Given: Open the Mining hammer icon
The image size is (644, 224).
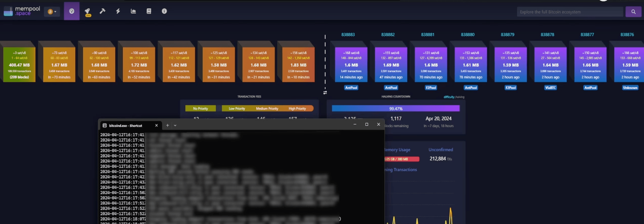Looking at the screenshot, I should (102, 11).
